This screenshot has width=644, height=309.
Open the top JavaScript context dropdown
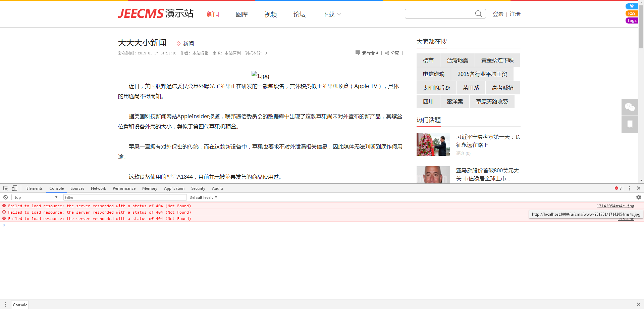pyautogui.click(x=36, y=197)
